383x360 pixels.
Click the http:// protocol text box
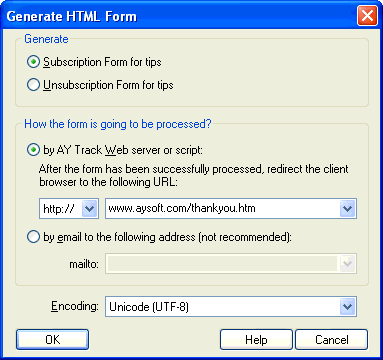click(61, 209)
